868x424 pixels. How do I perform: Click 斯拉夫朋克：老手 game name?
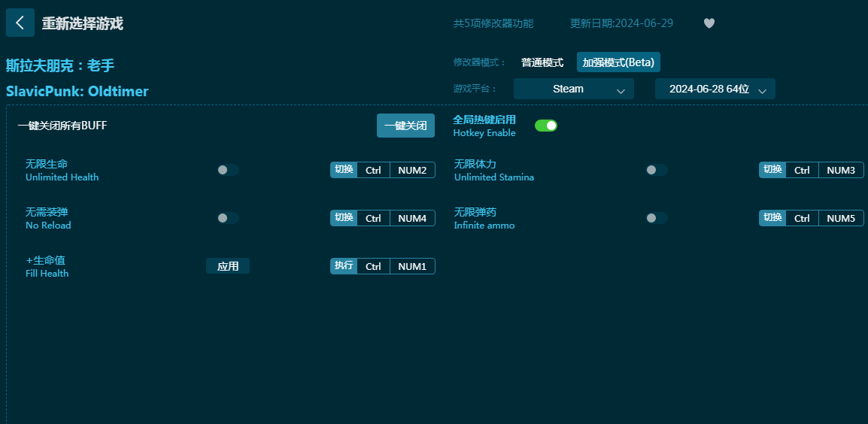60,66
